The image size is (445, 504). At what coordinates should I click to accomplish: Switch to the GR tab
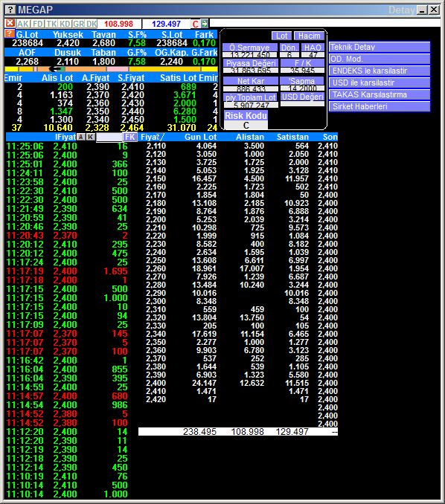point(79,24)
